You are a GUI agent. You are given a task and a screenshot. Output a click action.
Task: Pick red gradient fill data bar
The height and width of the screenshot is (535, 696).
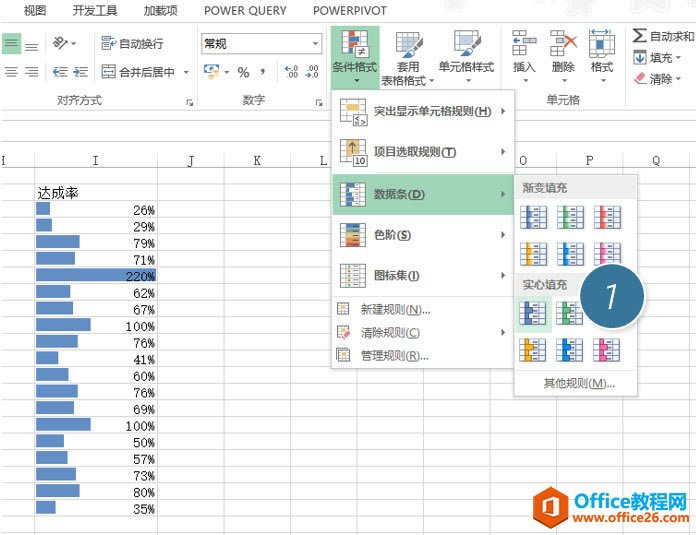[x=608, y=217]
